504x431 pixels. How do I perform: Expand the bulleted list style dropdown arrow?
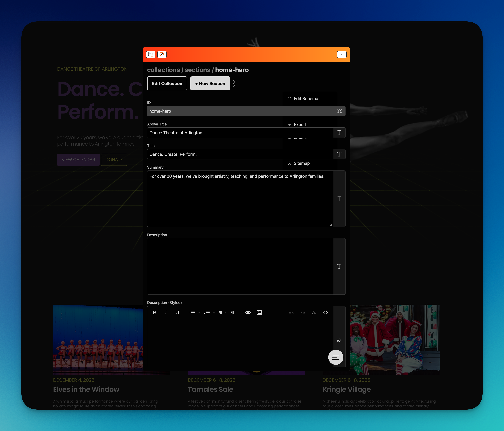coord(199,313)
